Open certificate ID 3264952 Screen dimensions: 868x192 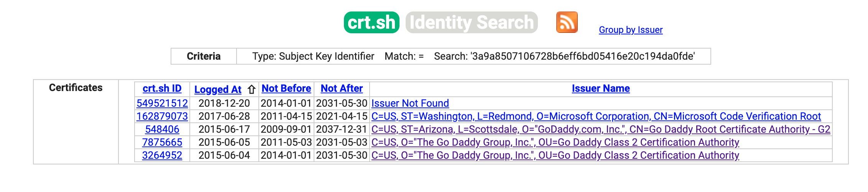162,155
